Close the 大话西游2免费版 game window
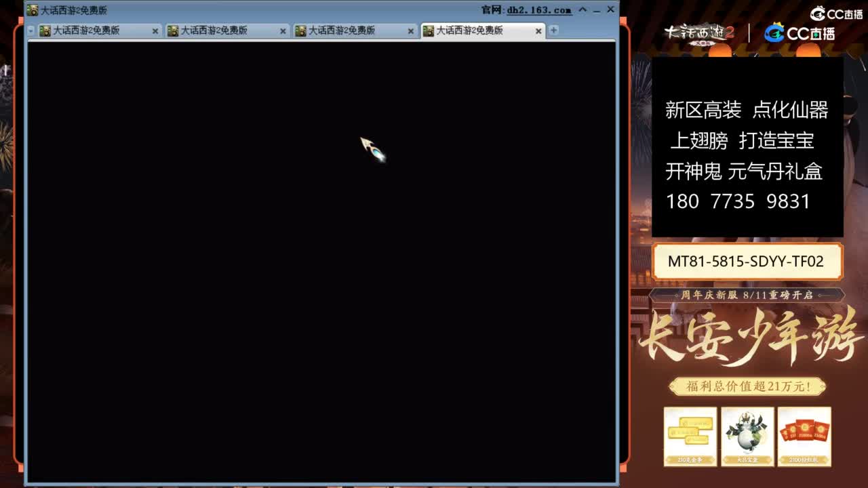This screenshot has width=868, height=488. coord(610,9)
